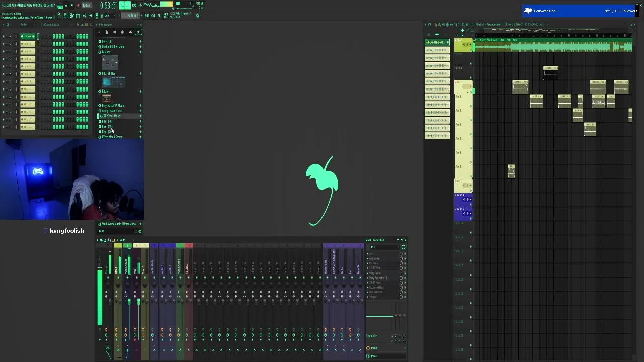Toggle mute LED of first channel in rack

(4, 36)
